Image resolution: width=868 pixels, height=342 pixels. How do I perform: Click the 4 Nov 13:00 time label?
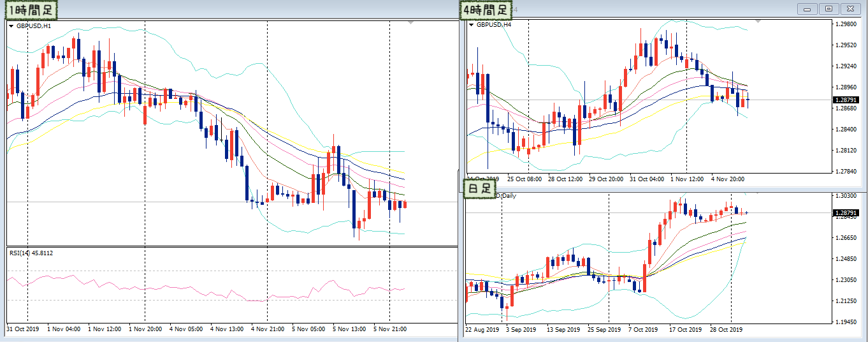(x=227, y=329)
